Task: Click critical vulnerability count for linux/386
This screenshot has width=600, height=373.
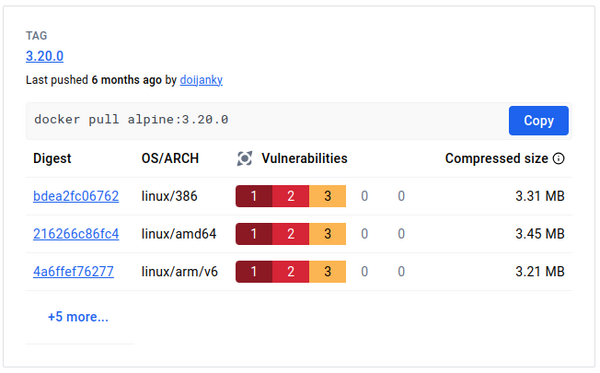Action: 254,196
